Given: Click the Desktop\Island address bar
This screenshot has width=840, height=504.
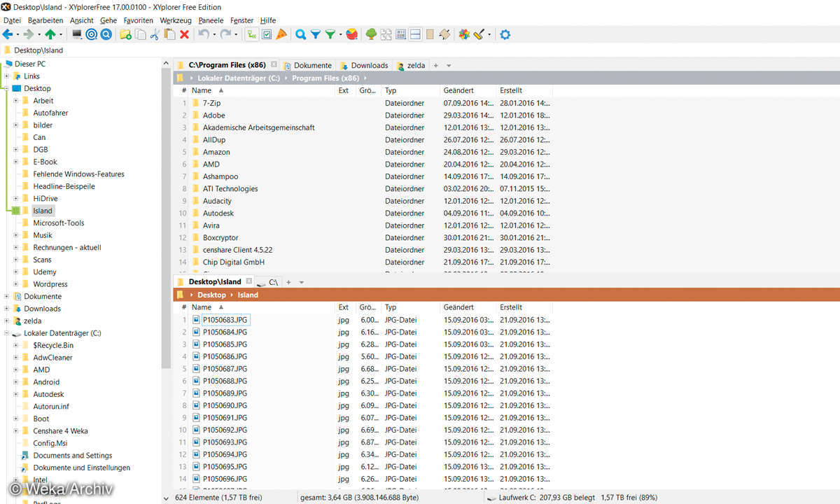Looking at the screenshot, I should (x=420, y=50).
